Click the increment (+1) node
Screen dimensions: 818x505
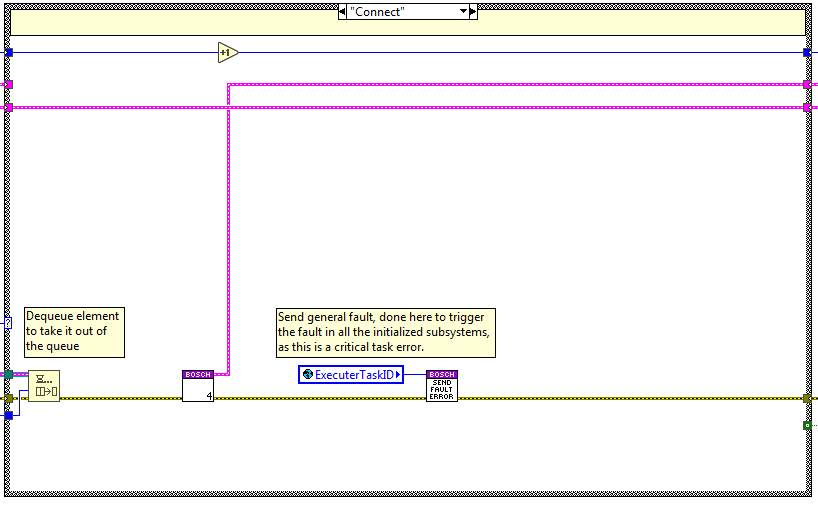228,53
